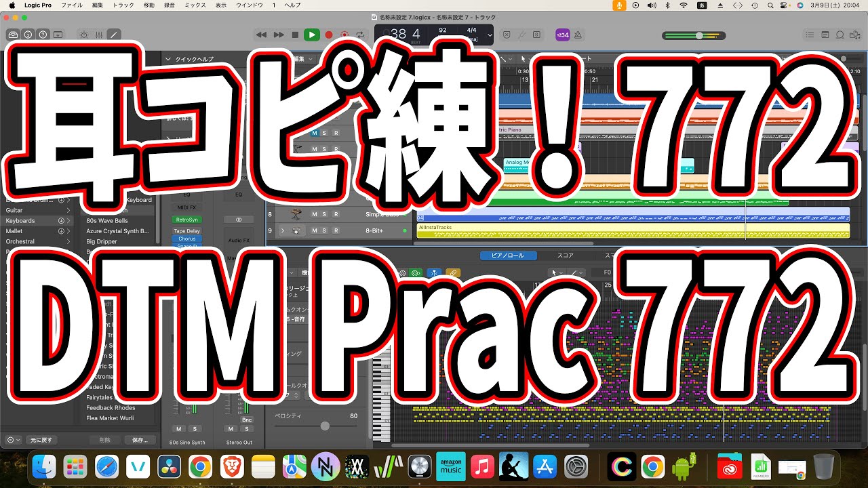Mute track 9 8-Bit+

314,230
